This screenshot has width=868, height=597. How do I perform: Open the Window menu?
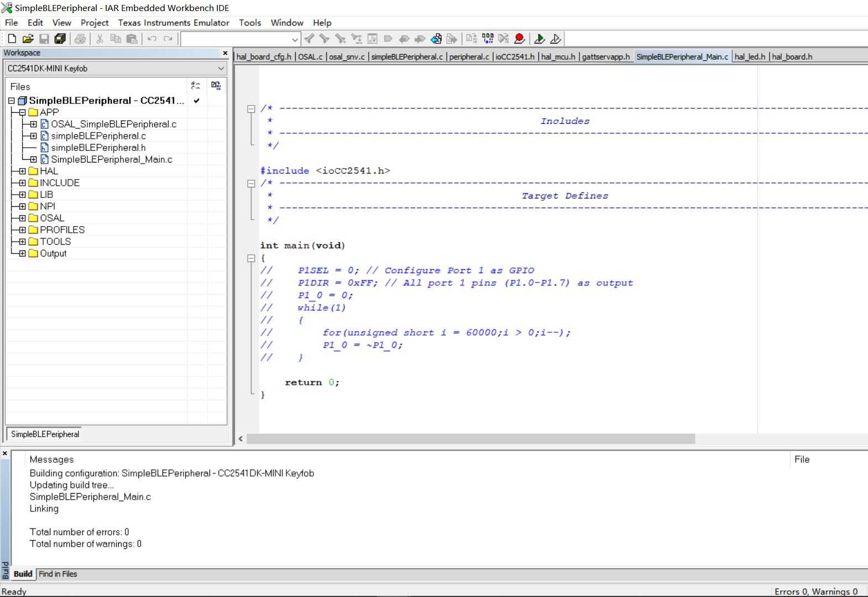coord(287,23)
